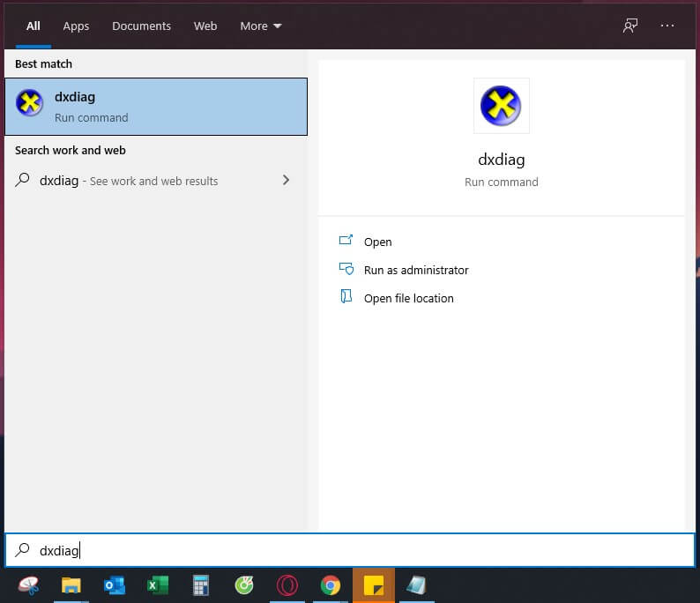Open the Calculator taskbar icon
Screen dimensions: 700x603
201,585
